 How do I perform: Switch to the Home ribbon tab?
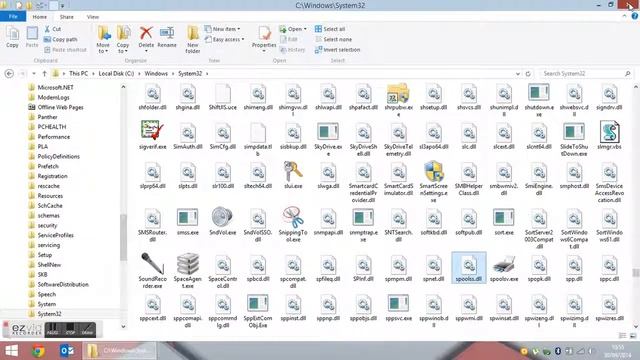(x=40, y=17)
